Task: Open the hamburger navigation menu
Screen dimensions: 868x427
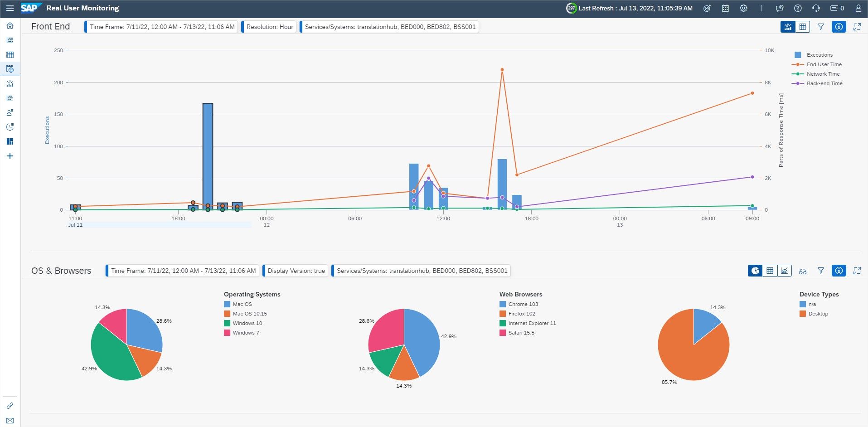Action: tap(10, 8)
